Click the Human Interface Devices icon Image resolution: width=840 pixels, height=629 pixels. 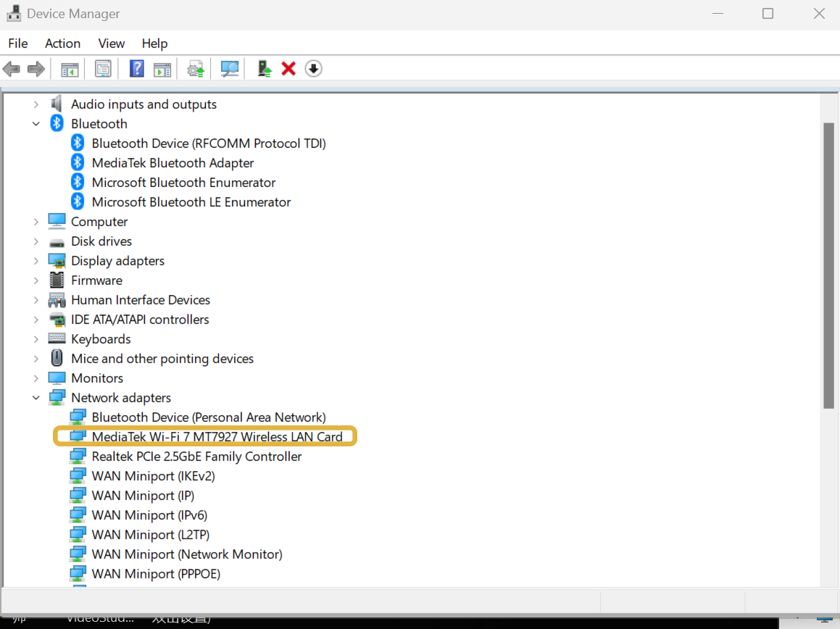[x=57, y=300]
